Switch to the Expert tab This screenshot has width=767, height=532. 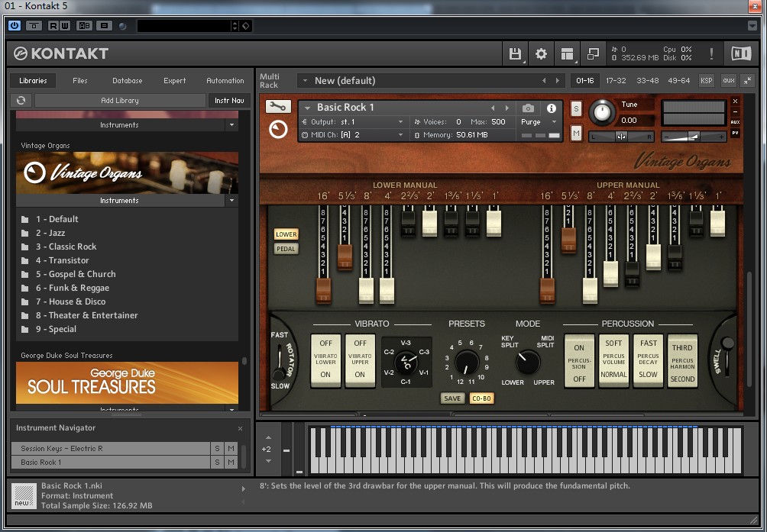click(x=175, y=81)
